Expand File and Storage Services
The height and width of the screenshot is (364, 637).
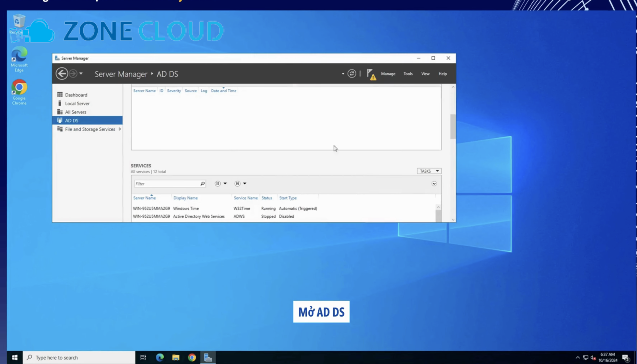120,129
